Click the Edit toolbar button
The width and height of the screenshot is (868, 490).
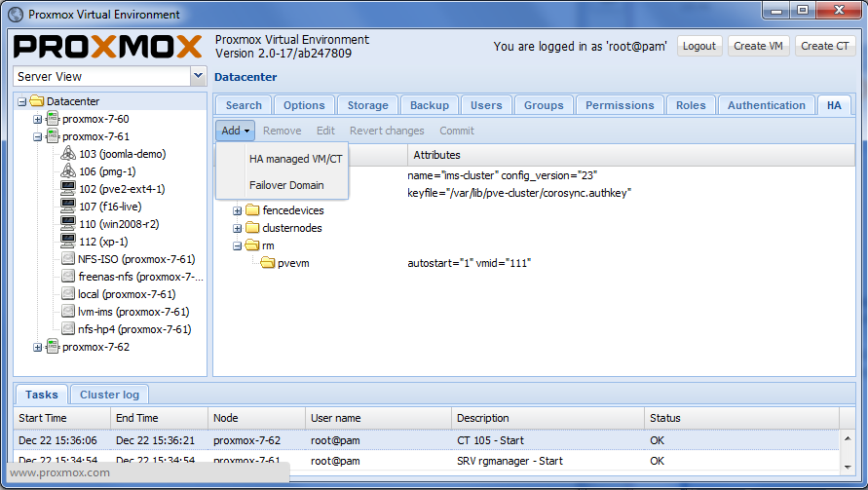pos(325,131)
